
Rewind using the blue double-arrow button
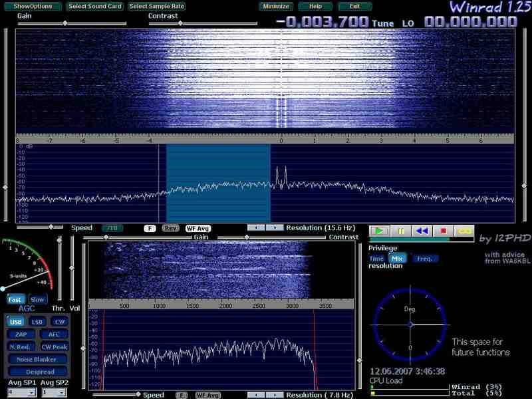[x=422, y=231]
